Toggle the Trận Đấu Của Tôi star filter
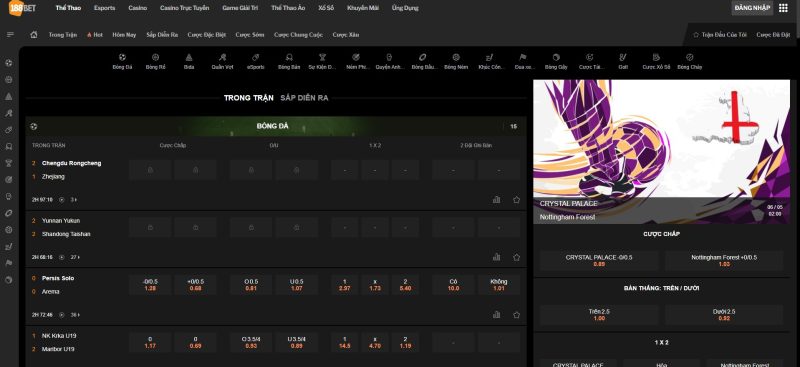Viewport: 800px width, 367px height. (719, 35)
